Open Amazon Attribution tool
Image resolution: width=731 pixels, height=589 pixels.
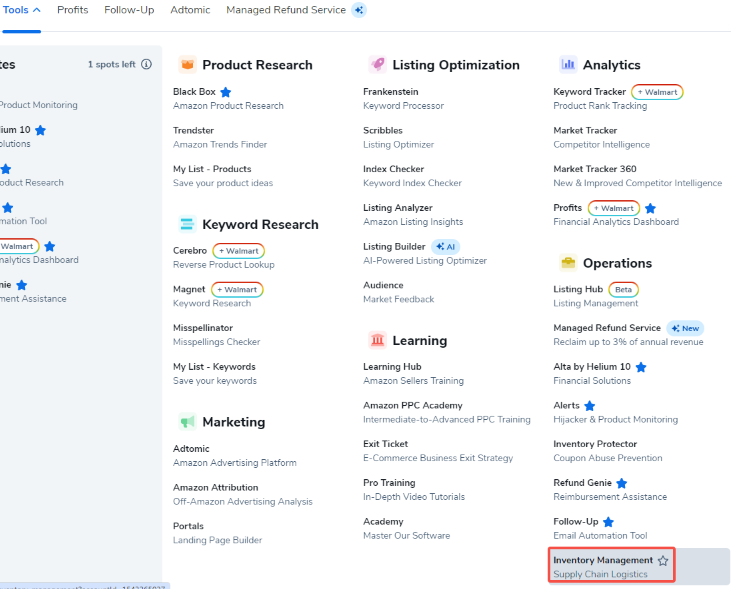coord(242,494)
